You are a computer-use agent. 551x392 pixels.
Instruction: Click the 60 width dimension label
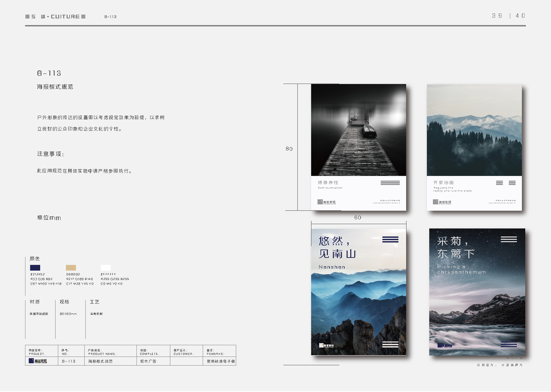click(358, 217)
